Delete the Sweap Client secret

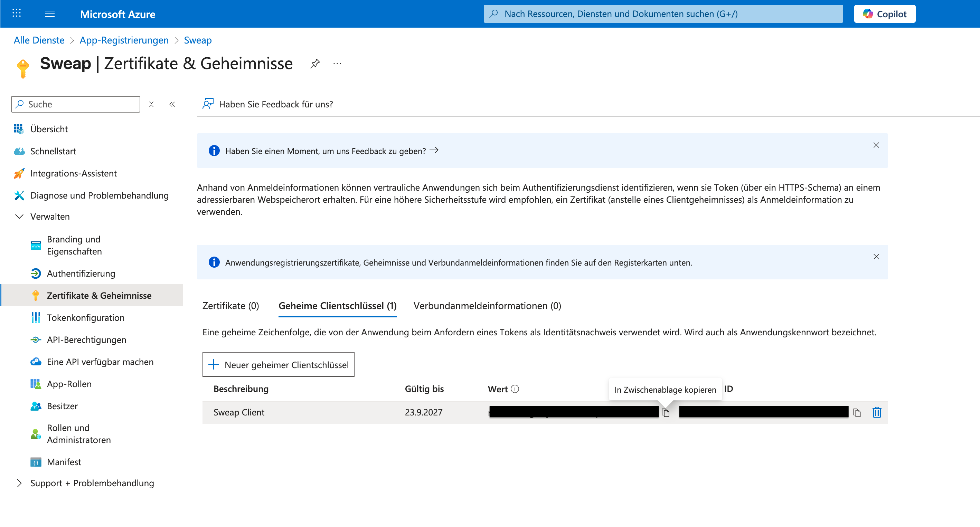click(x=877, y=413)
